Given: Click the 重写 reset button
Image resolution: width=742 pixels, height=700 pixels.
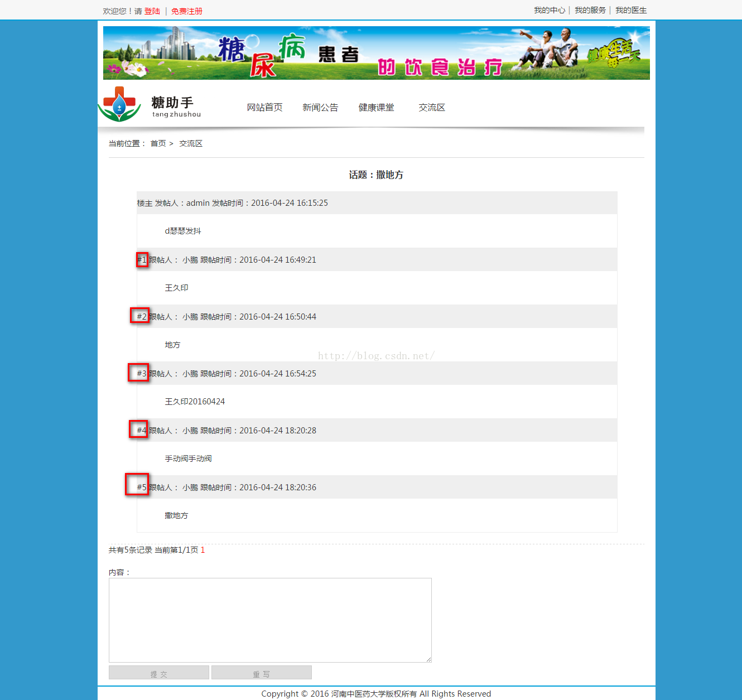Looking at the screenshot, I should pyautogui.click(x=262, y=673).
